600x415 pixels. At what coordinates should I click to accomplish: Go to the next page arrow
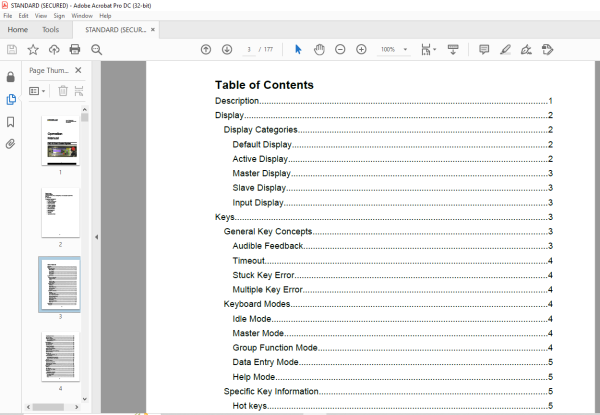pos(227,49)
